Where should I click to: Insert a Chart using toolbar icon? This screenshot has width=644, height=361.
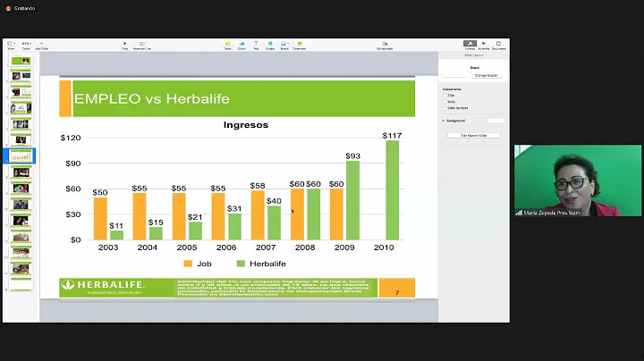tap(241, 44)
